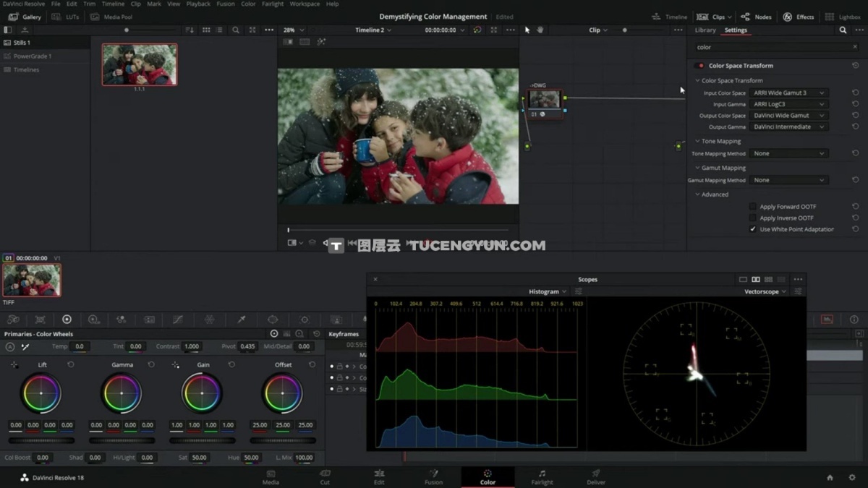The height and width of the screenshot is (488, 868).
Task: Reset the Gain color wheel
Action: pyautogui.click(x=231, y=364)
